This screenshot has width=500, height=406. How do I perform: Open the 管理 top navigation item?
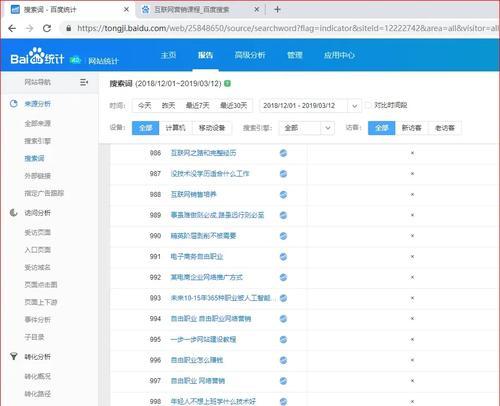[295, 55]
